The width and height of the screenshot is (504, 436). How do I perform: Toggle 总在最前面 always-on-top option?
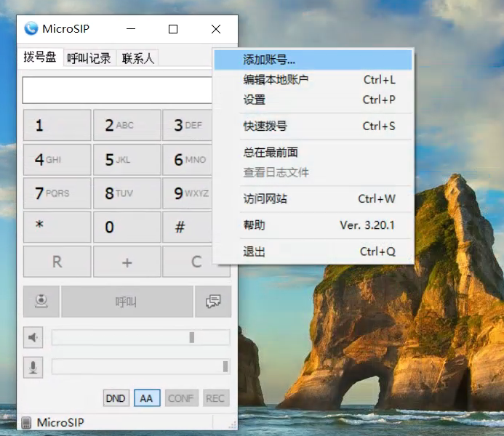271,152
